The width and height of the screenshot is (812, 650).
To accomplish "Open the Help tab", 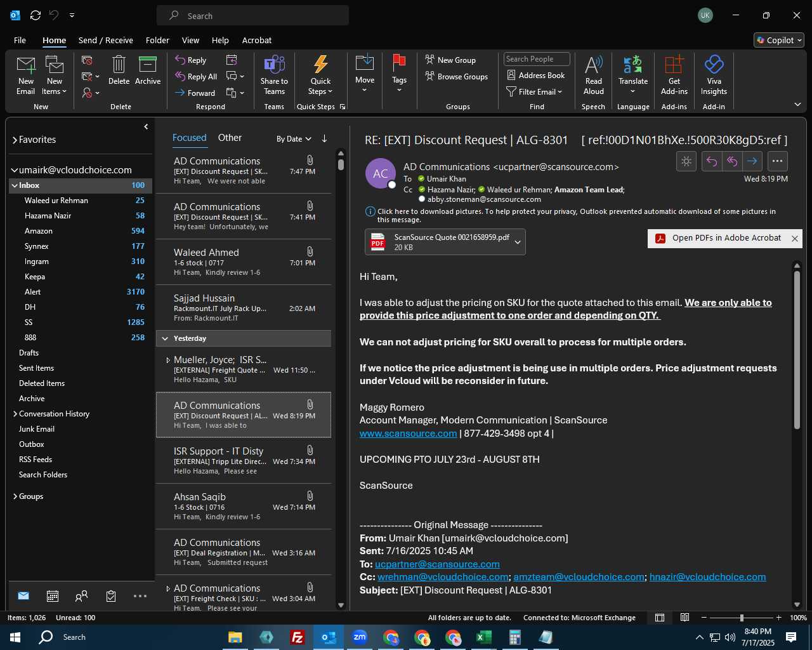I will 220,40.
